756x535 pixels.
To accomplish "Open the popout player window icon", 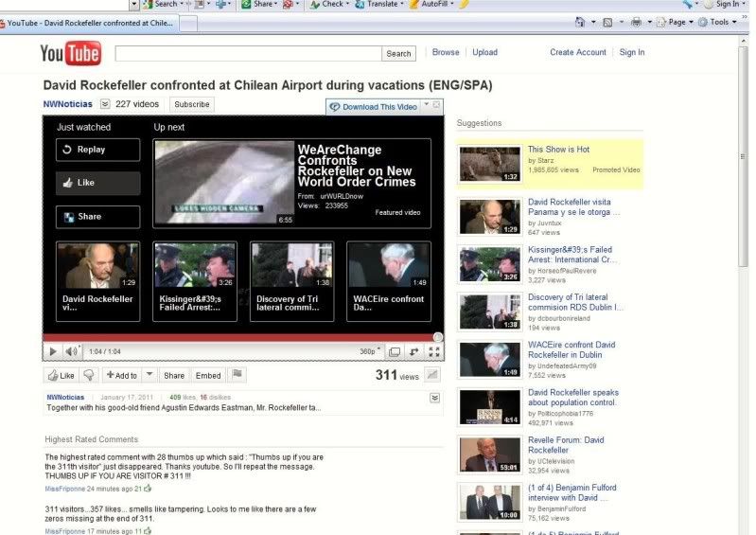I will pyautogui.click(x=395, y=351).
